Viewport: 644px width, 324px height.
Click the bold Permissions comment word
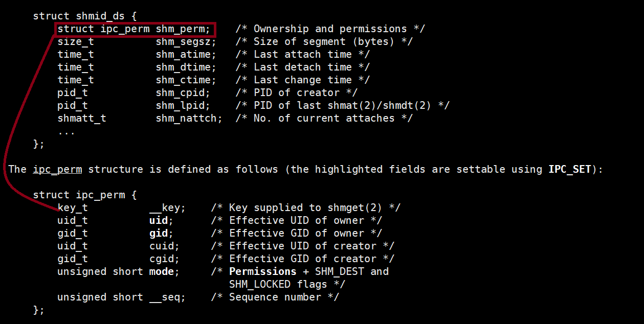[x=262, y=272]
